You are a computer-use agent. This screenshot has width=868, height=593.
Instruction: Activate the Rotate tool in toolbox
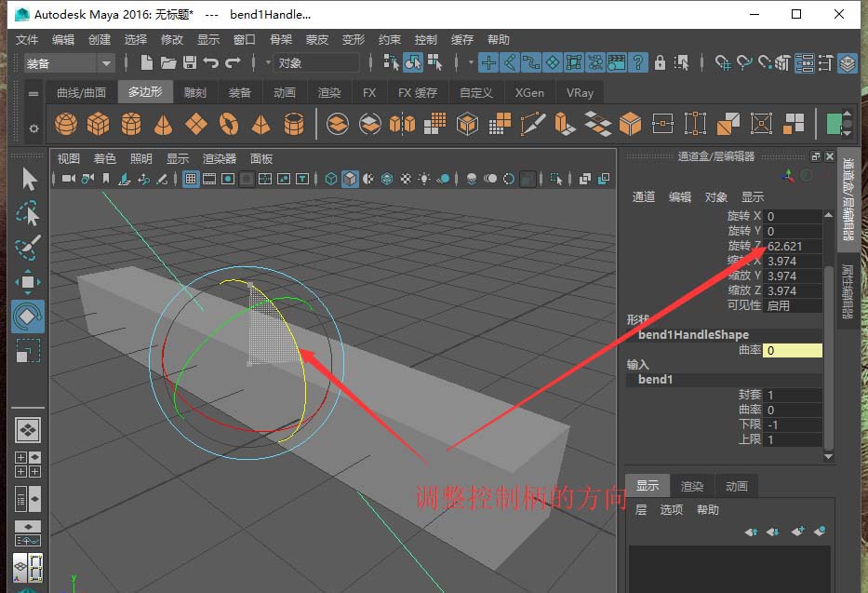(28, 316)
